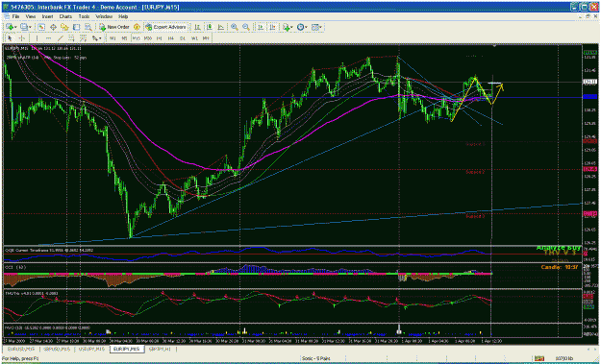Screen dimensions: 601x364
Task: Zoom out on the chart
Action: 246,27
